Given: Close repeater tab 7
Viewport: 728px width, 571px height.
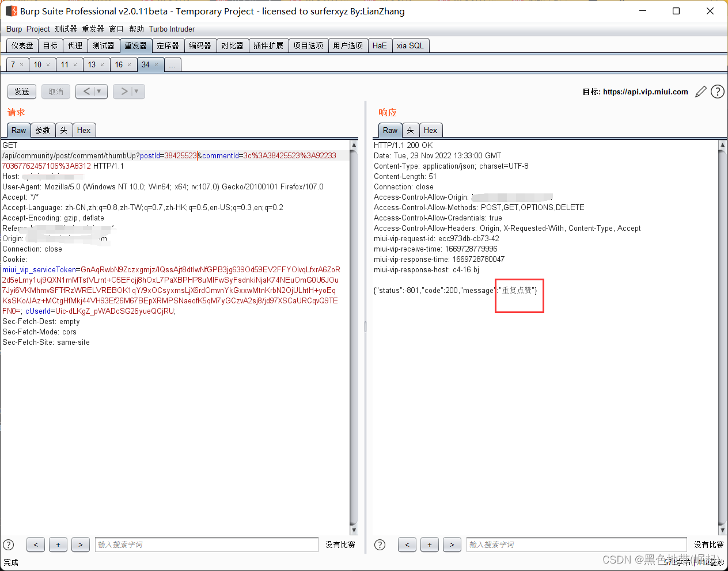Looking at the screenshot, I should point(22,65).
